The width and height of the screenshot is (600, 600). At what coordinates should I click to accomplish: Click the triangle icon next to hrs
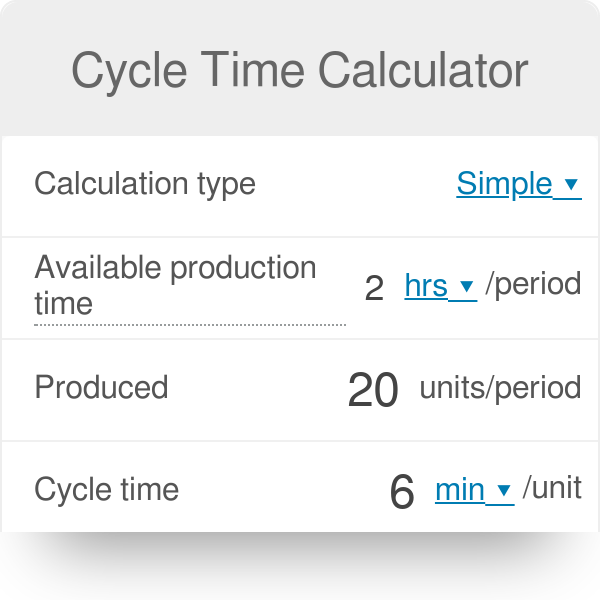pyautogui.click(x=466, y=286)
